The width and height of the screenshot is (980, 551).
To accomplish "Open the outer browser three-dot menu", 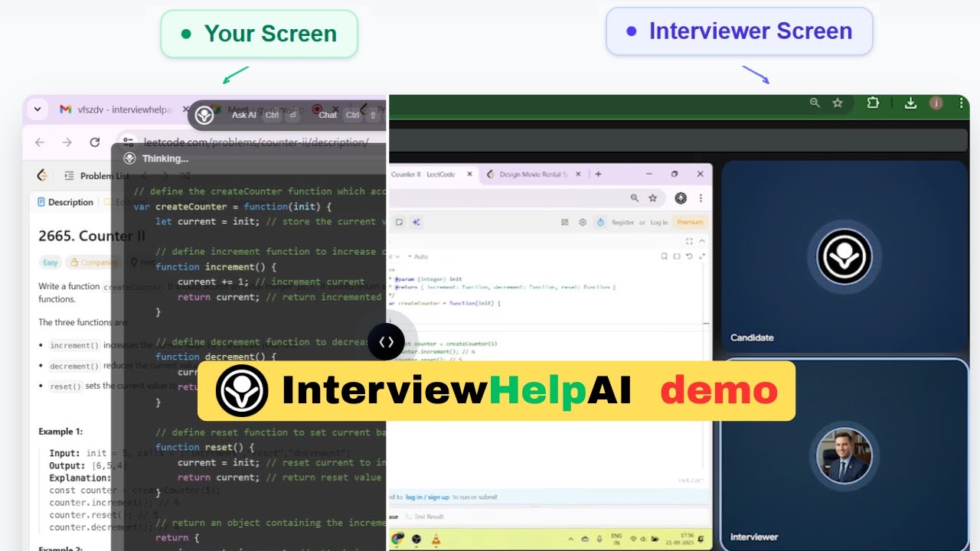I will 962,103.
